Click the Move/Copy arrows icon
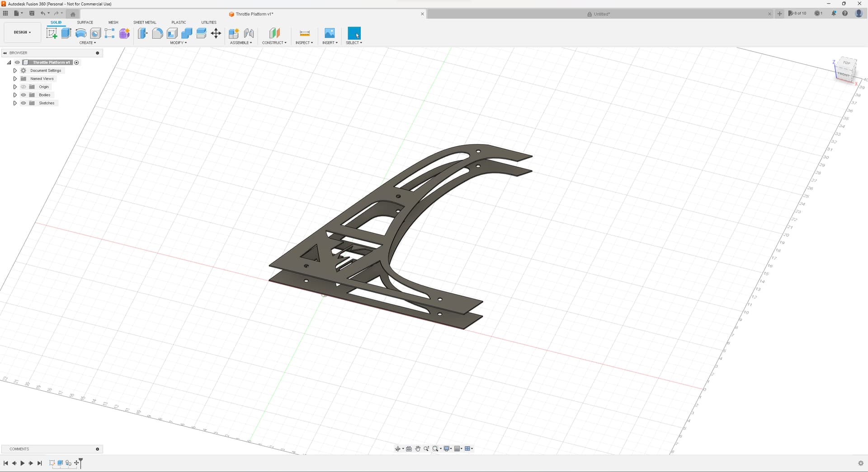The width and height of the screenshot is (868, 472). coord(216,33)
